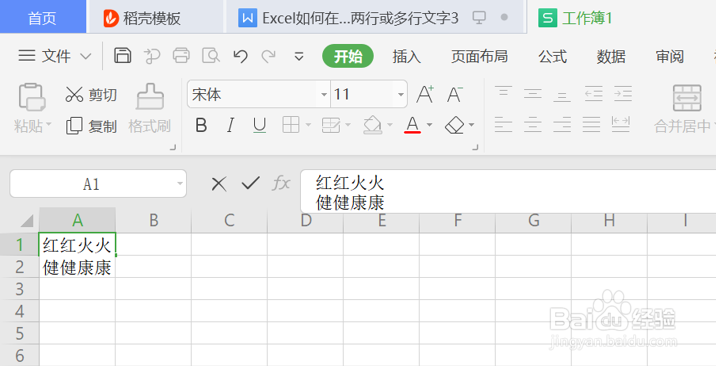Image resolution: width=716 pixels, height=366 pixels.
Task: Open the clear eraser dropdown arrow
Action: pos(471,125)
